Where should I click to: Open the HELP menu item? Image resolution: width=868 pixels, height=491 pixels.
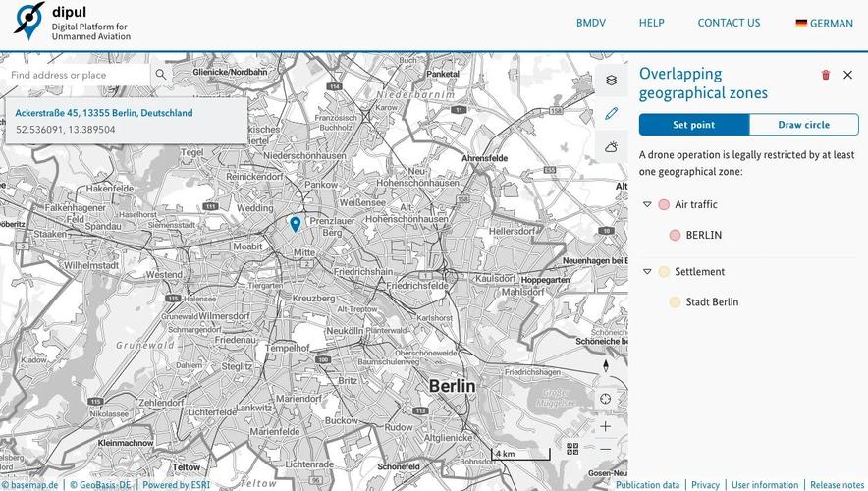pyautogui.click(x=651, y=23)
